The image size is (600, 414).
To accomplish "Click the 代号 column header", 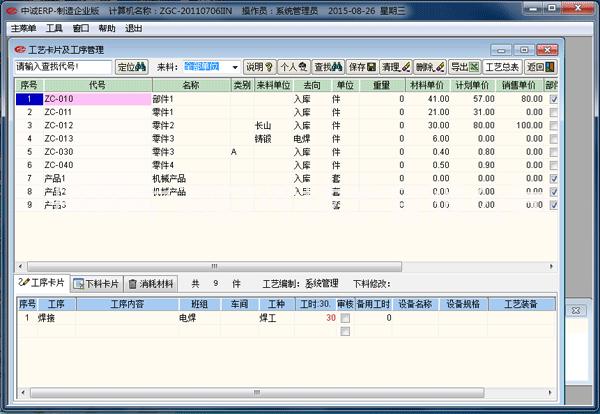I will (98, 85).
